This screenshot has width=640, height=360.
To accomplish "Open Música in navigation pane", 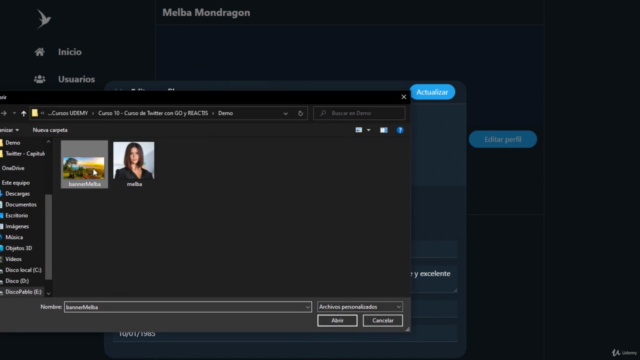I will [x=14, y=237].
